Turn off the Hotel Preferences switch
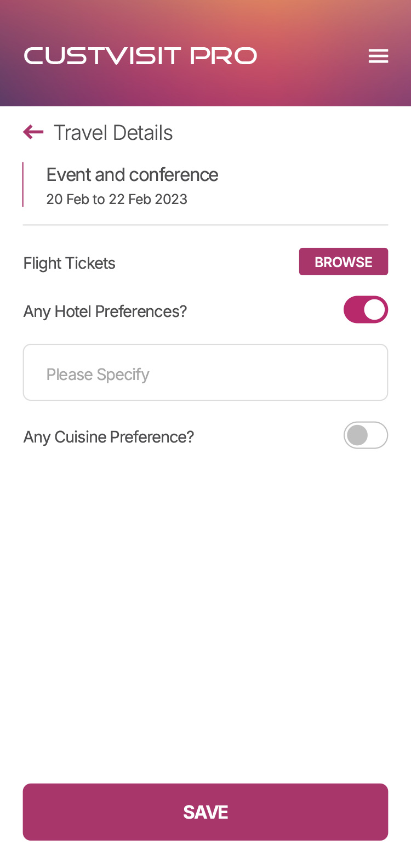 tap(366, 310)
